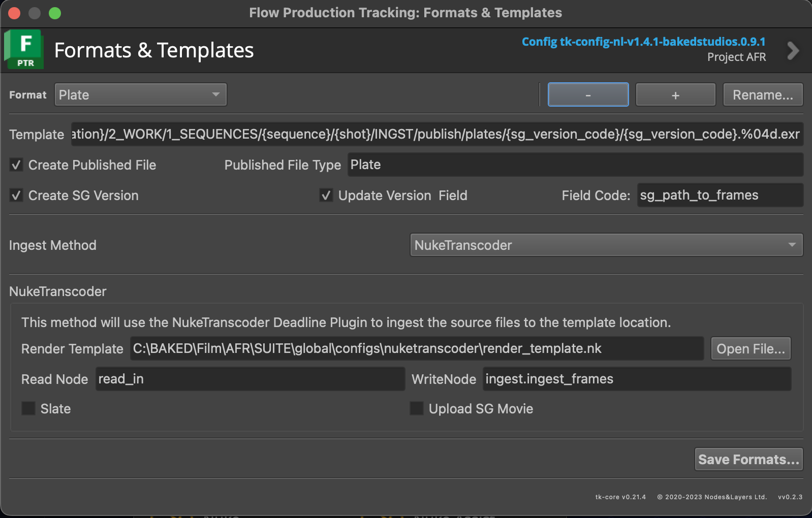The height and width of the screenshot is (518, 812).
Task: Open the Format dropdown showing Plate
Action: 140,95
